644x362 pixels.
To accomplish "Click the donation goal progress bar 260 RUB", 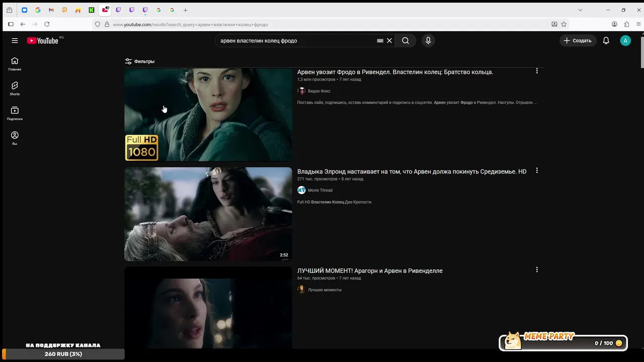I will coord(63,354).
